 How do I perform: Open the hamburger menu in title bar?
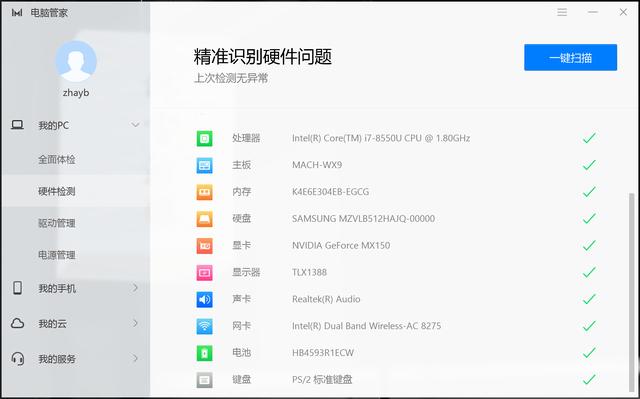(x=562, y=12)
